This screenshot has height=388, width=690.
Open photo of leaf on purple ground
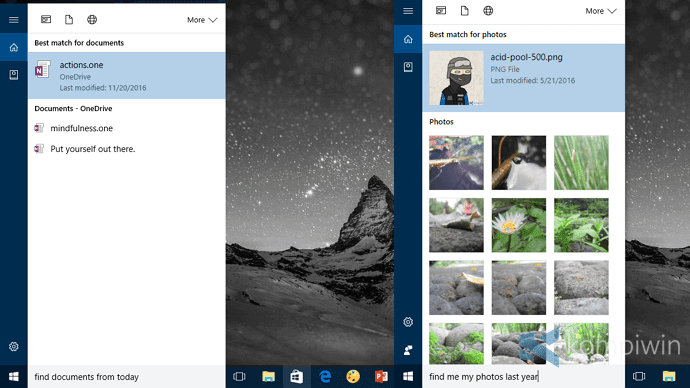[x=456, y=163]
